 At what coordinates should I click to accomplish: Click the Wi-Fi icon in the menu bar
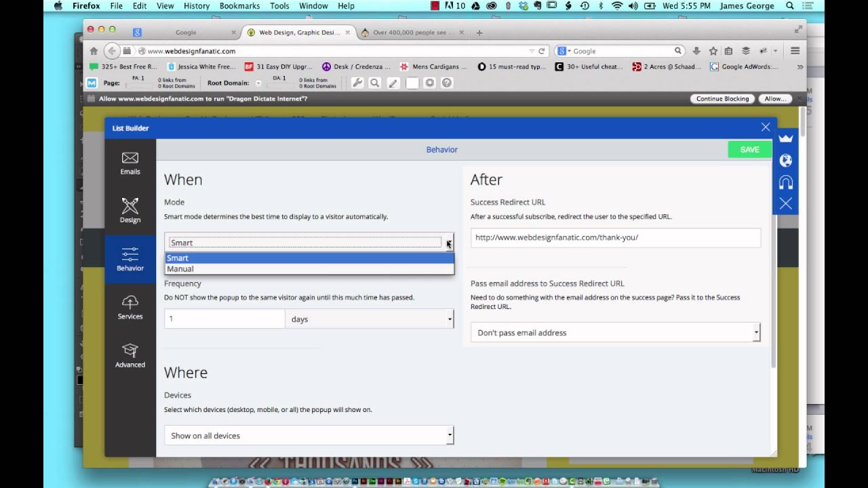pyautogui.click(x=617, y=6)
